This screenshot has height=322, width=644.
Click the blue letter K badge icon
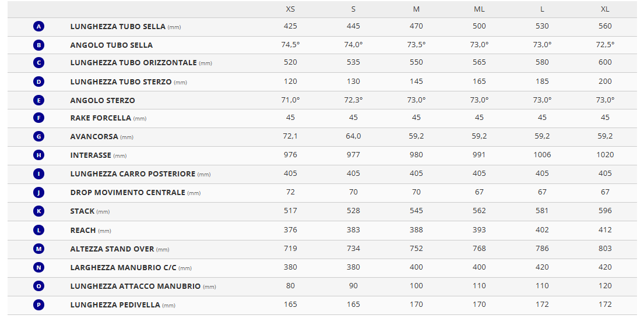coord(38,211)
